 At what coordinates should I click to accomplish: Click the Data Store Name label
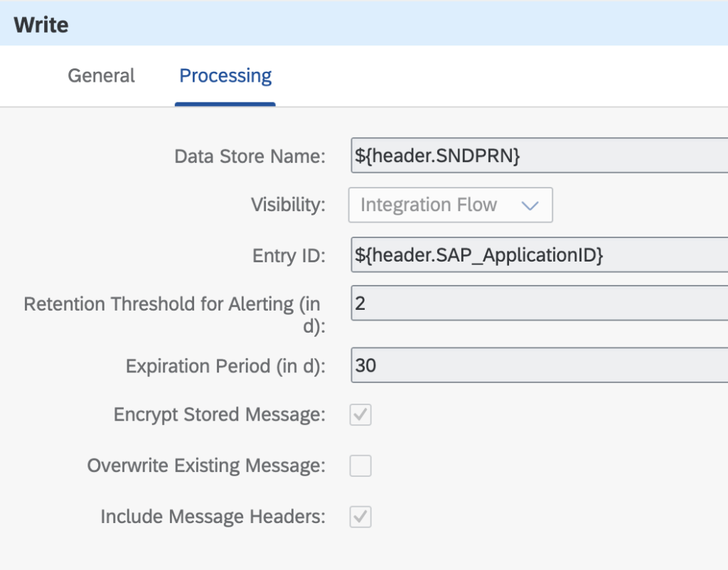click(x=250, y=156)
